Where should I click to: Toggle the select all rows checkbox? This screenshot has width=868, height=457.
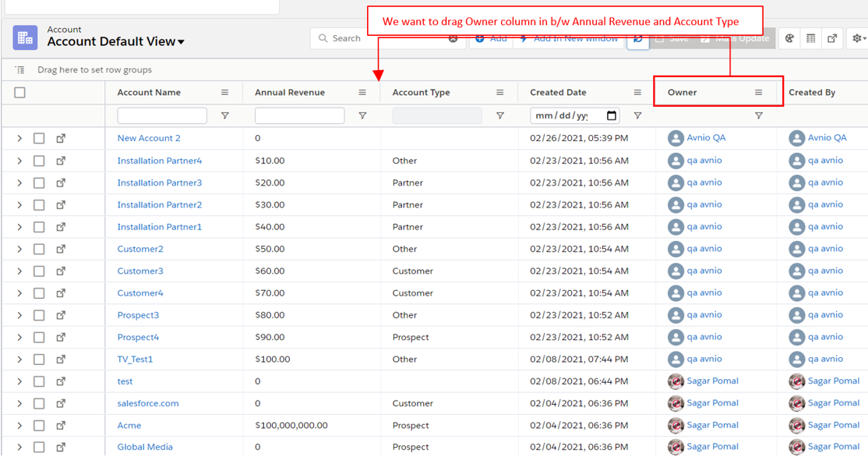pyautogui.click(x=20, y=92)
